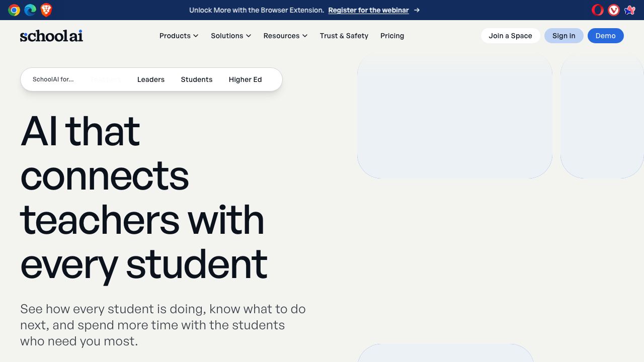
Task: Expand the Solutions dropdown
Action: click(231, 36)
